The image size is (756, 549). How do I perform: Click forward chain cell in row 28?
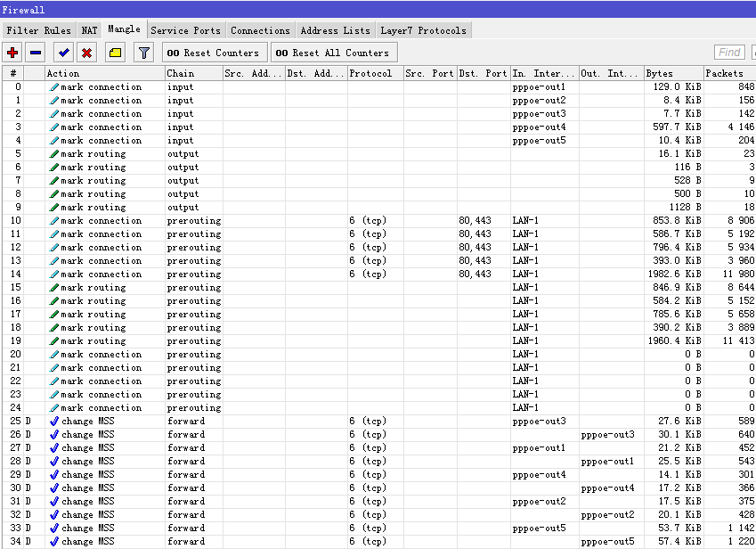[186, 461]
